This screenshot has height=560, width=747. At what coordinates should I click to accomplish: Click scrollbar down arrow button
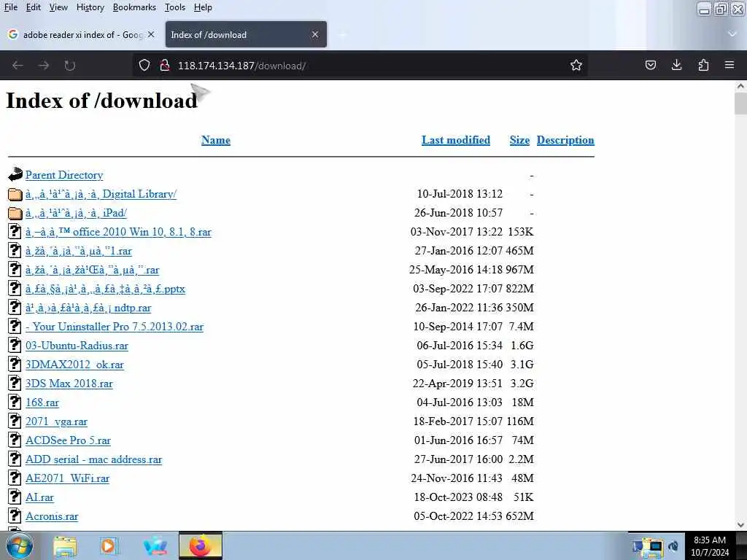(x=740, y=525)
